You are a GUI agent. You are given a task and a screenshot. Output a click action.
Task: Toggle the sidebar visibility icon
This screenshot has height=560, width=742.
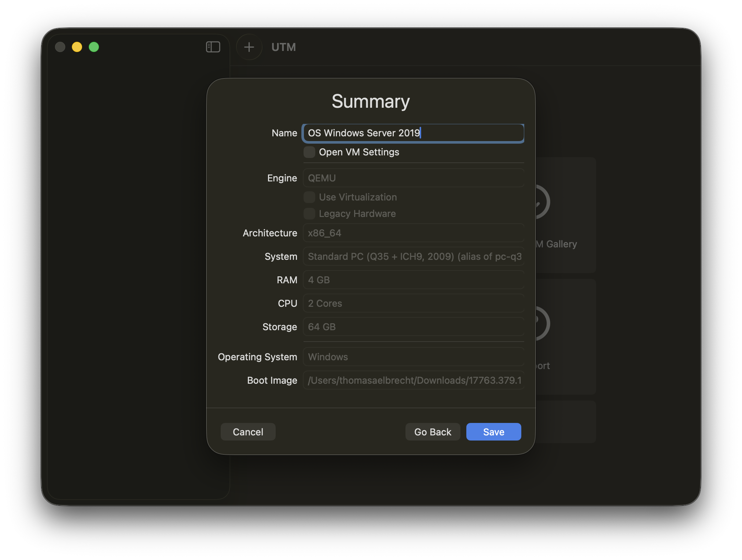pyautogui.click(x=213, y=47)
